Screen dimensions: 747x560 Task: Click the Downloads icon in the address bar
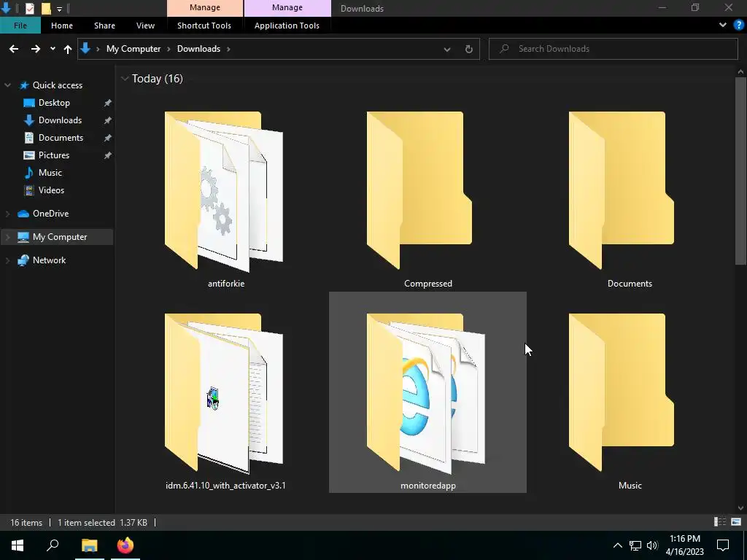(x=85, y=48)
